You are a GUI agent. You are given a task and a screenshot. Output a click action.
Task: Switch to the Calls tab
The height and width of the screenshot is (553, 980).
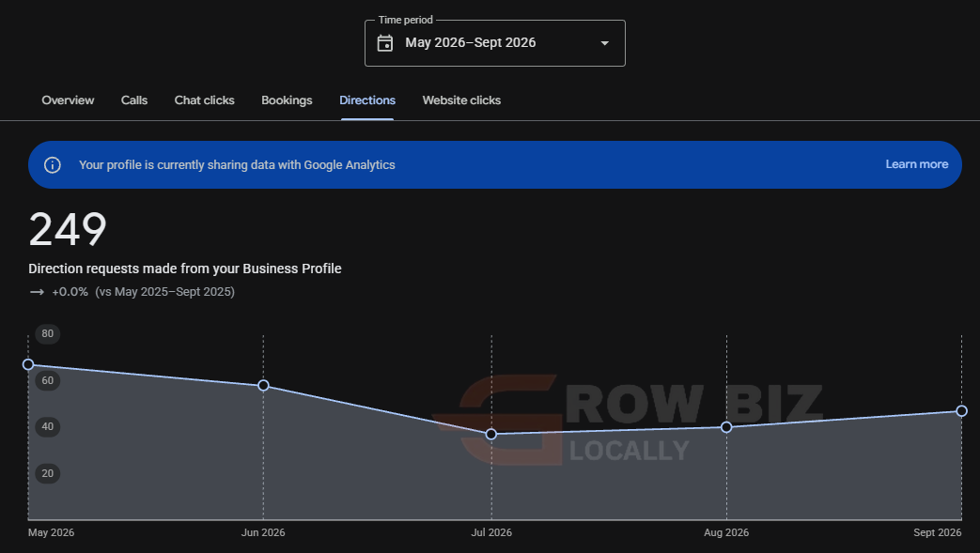point(134,100)
